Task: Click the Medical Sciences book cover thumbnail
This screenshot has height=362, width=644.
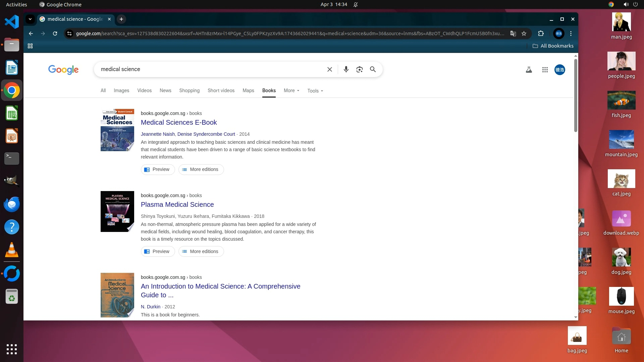Action: tap(117, 130)
